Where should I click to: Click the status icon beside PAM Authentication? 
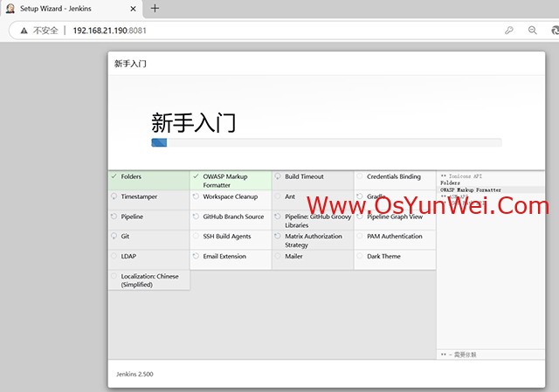[x=360, y=236]
